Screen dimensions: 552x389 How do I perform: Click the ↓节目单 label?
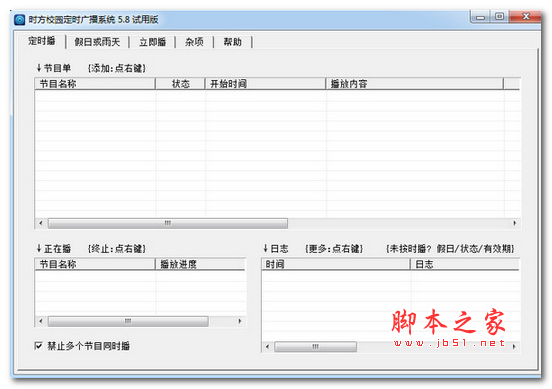click(54, 68)
